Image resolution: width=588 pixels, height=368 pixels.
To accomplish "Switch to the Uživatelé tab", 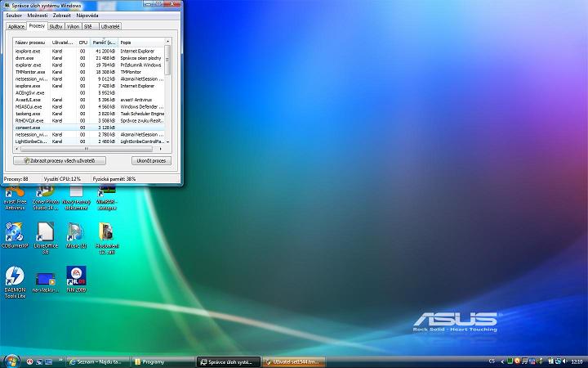I will tap(110, 27).
